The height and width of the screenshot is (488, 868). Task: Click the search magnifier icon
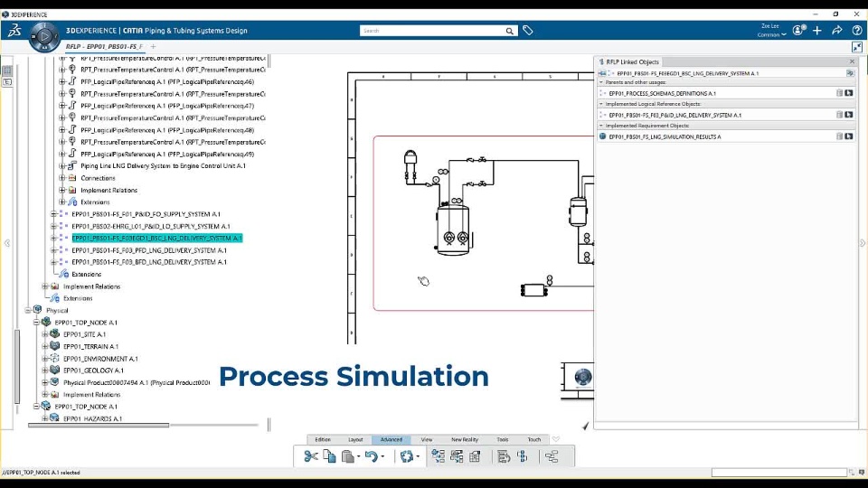pos(509,31)
